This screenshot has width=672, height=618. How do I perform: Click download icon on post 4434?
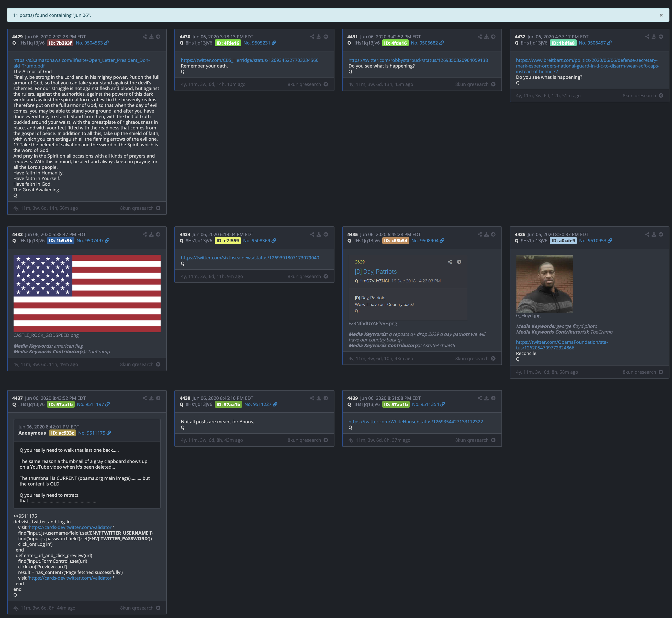[x=319, y=234]
